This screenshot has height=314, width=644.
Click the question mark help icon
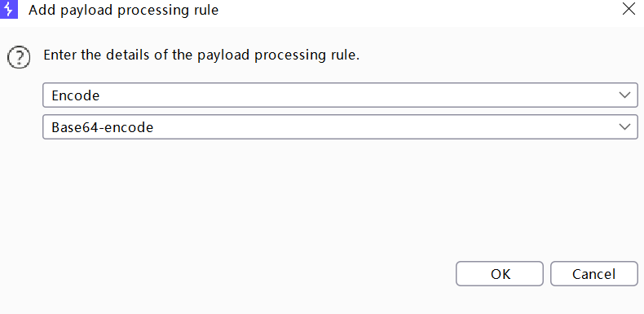click(x=19, y=57)
